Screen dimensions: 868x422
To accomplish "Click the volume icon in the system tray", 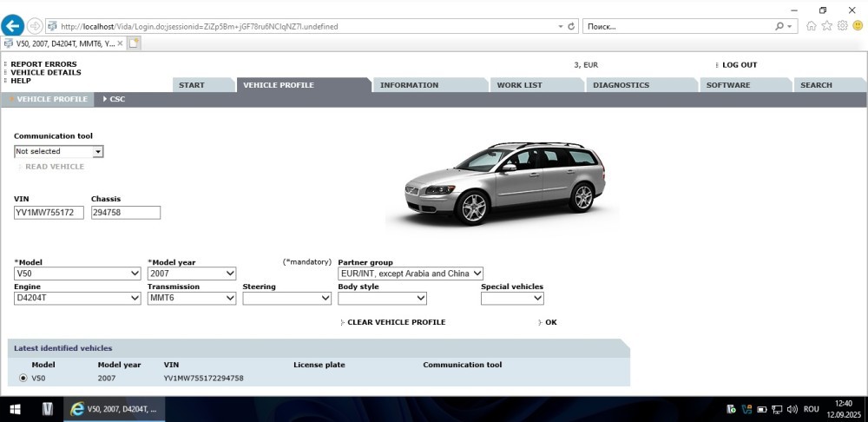I will coord(792,408).
